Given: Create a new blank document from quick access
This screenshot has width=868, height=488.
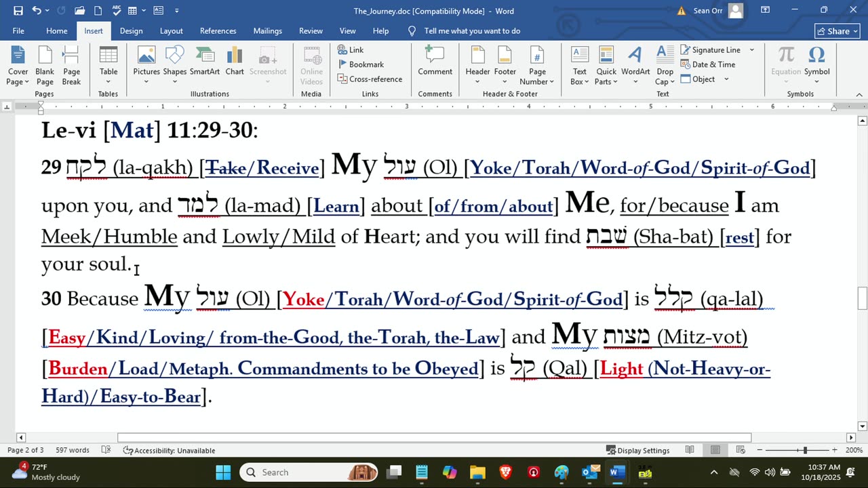Looking at the screenshot, I should coord(98,10).
